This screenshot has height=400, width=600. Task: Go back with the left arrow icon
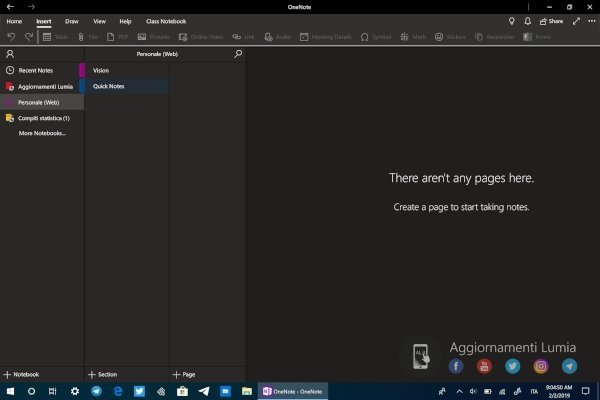(10, 7)
